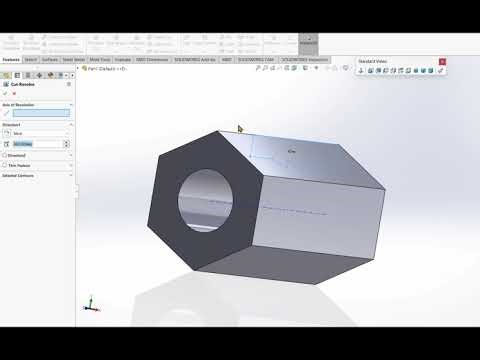Switch to Dimetric view in Standard Views

click(430, 70)
